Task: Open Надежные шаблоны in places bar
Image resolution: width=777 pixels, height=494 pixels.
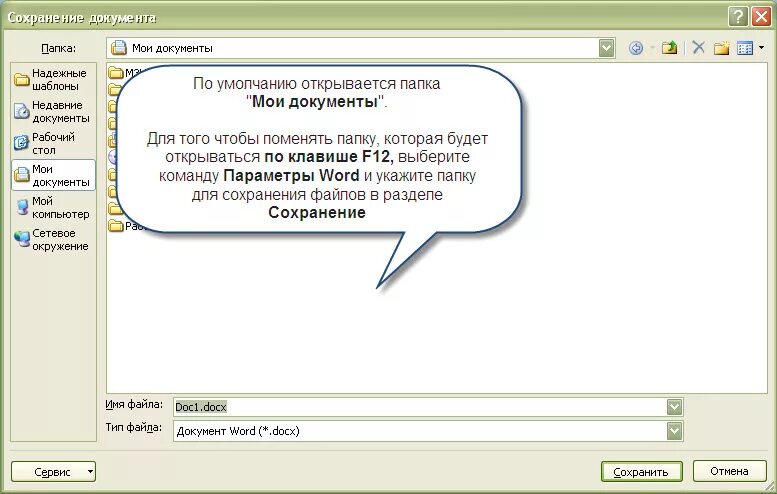Action: 53,79
